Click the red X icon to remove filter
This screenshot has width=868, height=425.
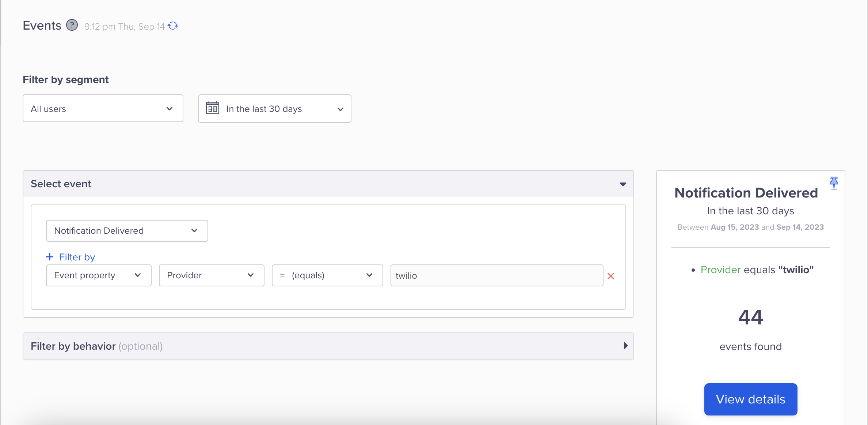pyautogui.click(x=611, y=275)
